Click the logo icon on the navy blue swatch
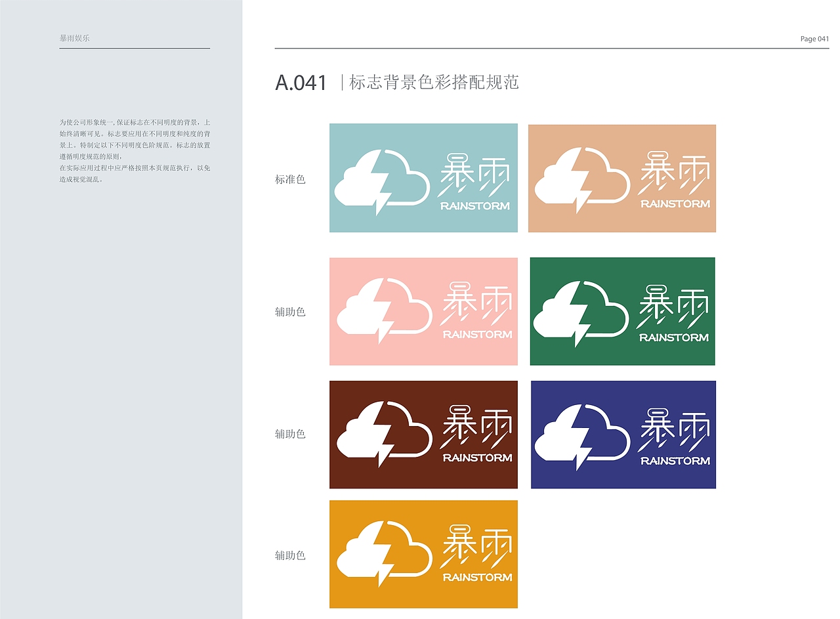840x619 pixels. pos(583,433)
